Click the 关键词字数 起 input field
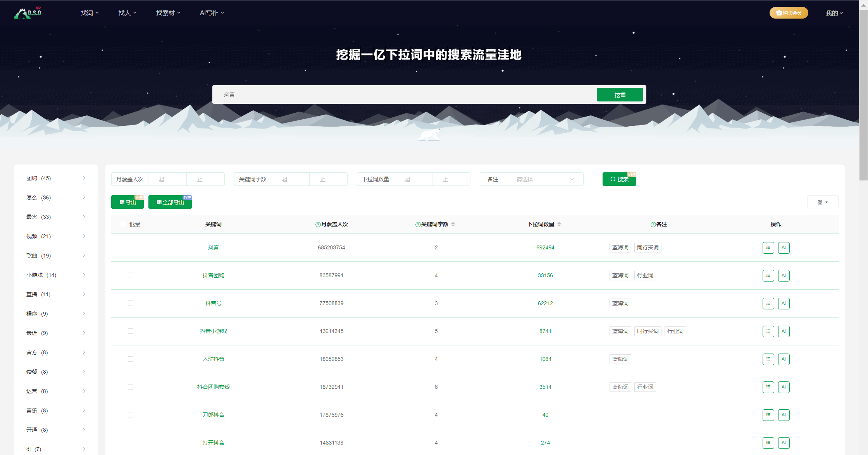The height and width of the screenshot is (455, 868). [x=290, y=179]
